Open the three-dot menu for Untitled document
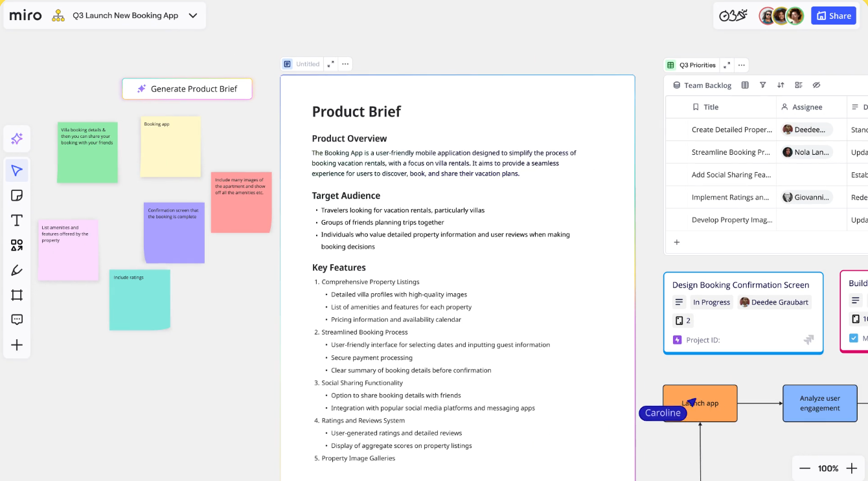 point(345,64)
